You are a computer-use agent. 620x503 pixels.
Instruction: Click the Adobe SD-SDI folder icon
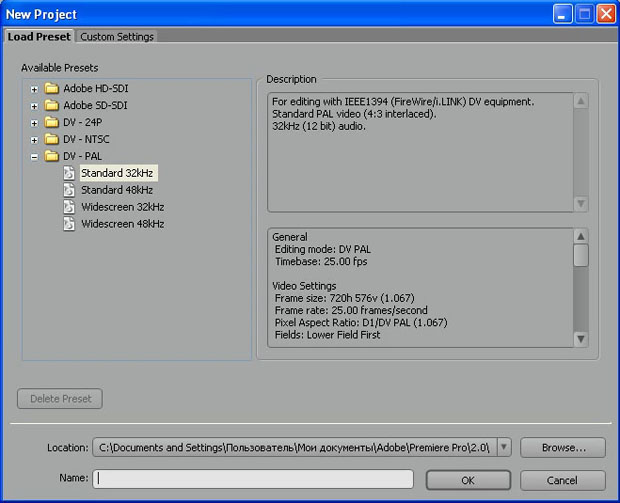coord(51,105)
